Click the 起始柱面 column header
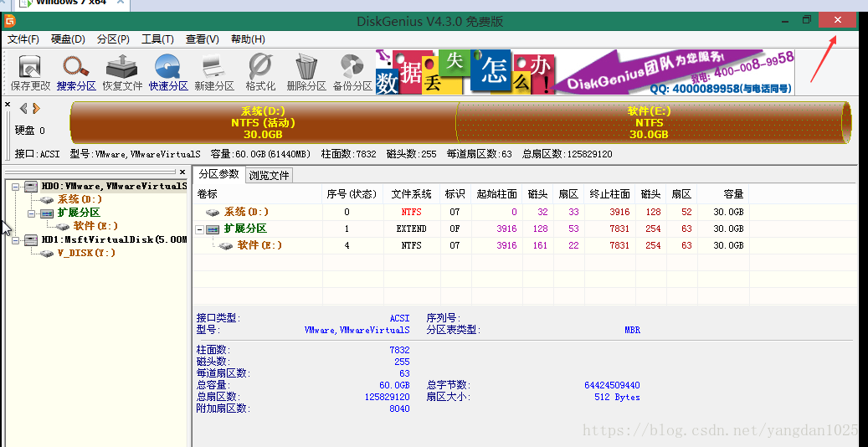 [496, 194]
